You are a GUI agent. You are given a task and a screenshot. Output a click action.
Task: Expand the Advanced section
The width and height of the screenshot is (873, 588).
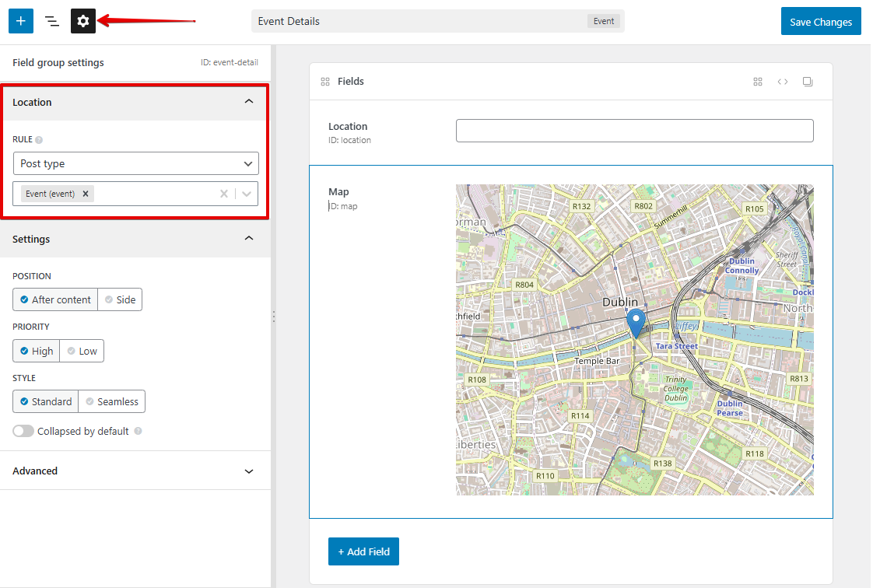pos(249,471)
